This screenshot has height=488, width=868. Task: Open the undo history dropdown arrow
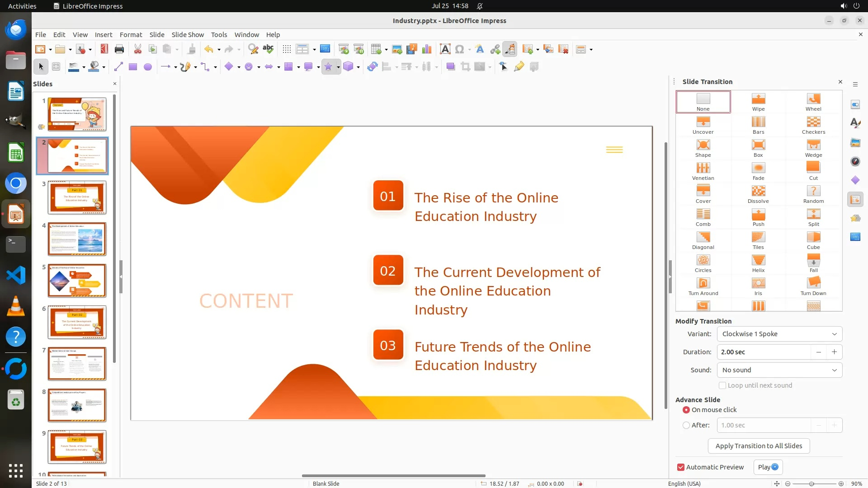pos(219,50)
